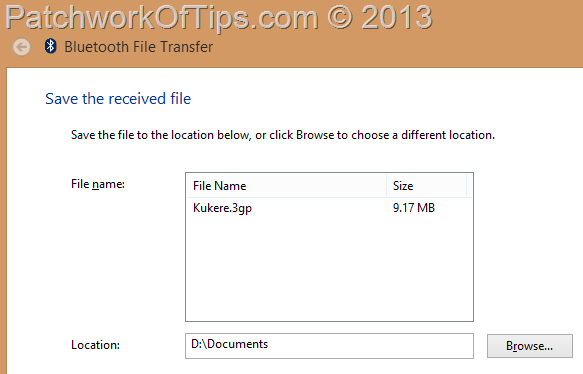The height and width of the screenshot is (374, 583).
Task: Click the Bluetooth icon in title bar
Action: point(51,46)
